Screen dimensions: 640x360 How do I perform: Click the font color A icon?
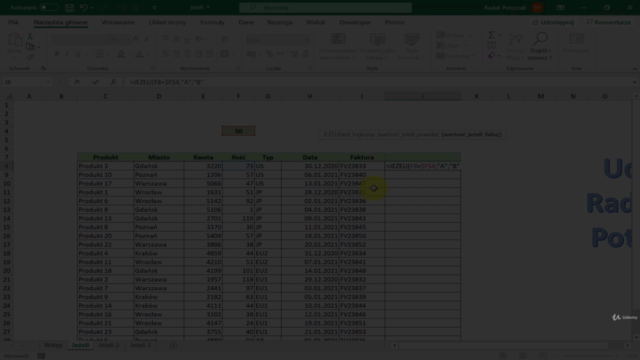point(139,54)
